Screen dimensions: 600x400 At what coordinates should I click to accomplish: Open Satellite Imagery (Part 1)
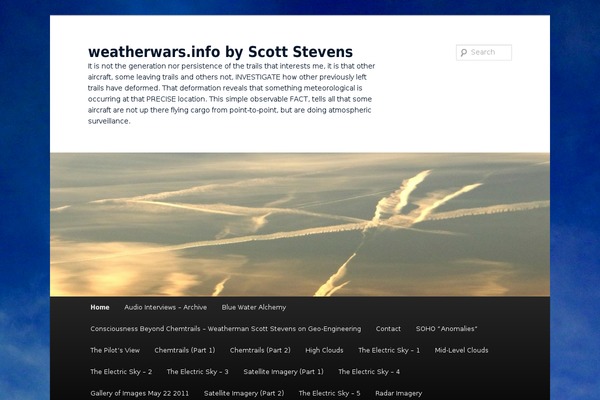283,372
